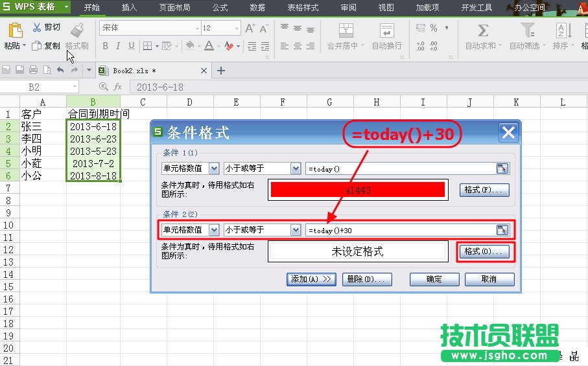Click the Cut scissors icon
This screenshot has height=366, width=588.
click(37, 27)
